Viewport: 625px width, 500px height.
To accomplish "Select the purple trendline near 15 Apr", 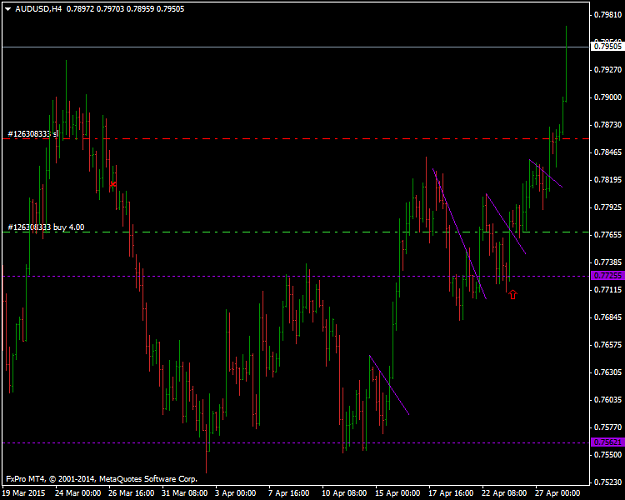I will 389,385.
